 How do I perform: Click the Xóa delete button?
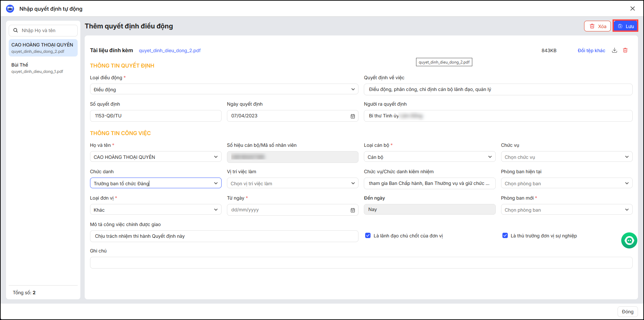point(597,26)
